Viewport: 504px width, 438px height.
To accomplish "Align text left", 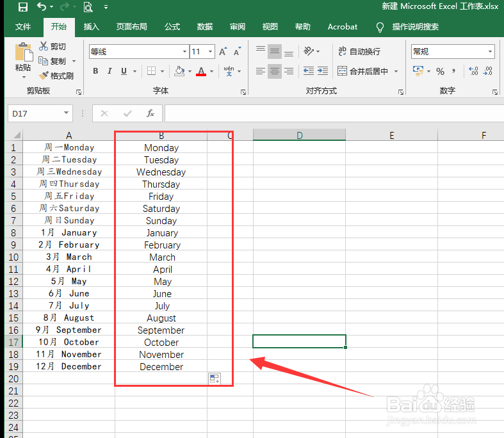I will pos(261,71).
